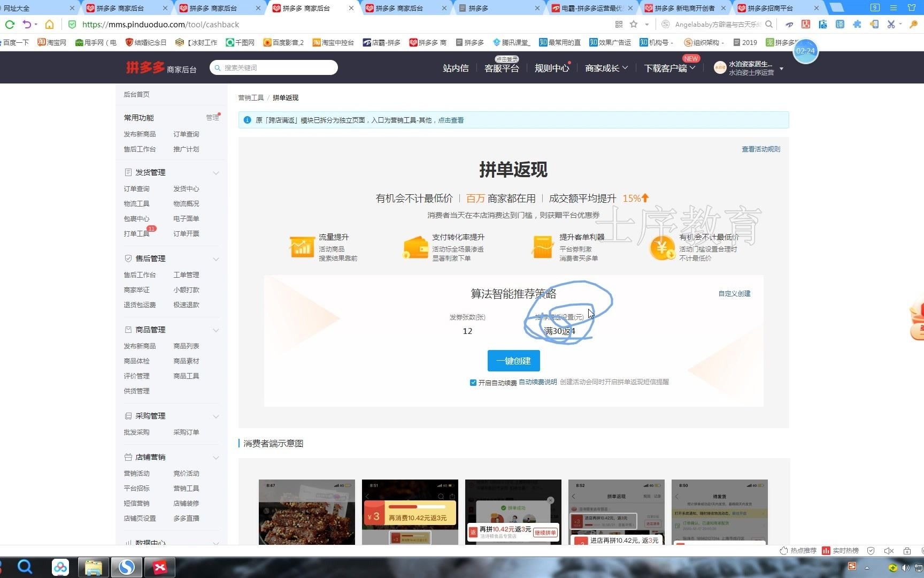Open the 译 translate extension icon
The image size is (924, 578).
click(x=840, y=25)
